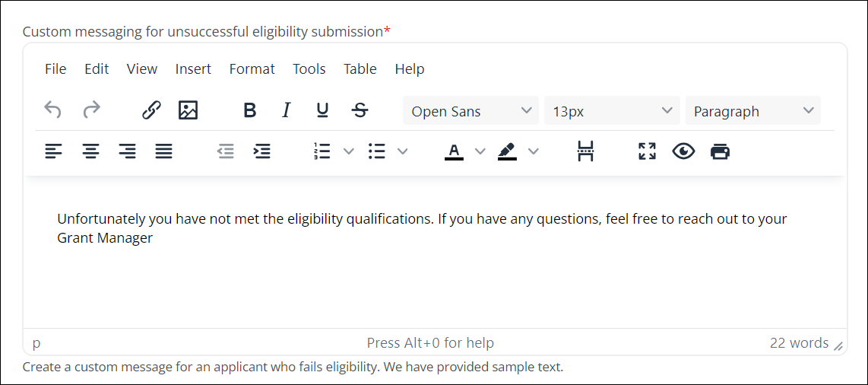Redo the last change
This screenshot has height=385, width=868.
(91, 111)
